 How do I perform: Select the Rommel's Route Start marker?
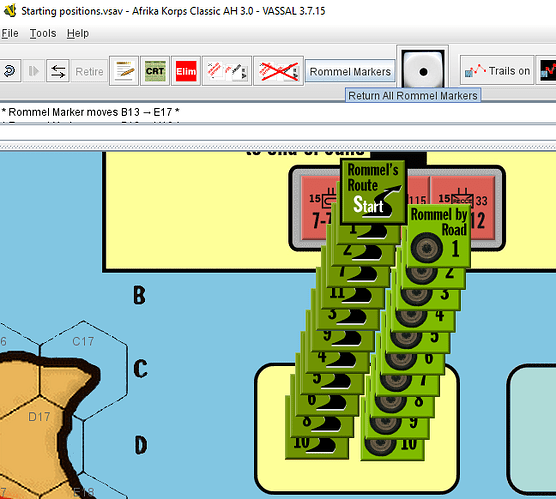[373, 192]
